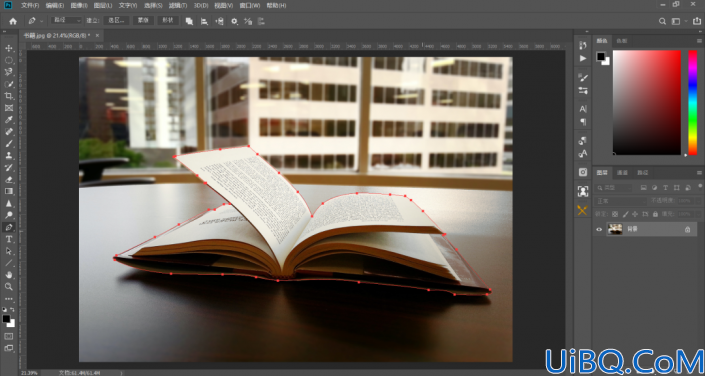Open the path mode dropdown in options bar
The height and width of the screenshot is (376, 705).
[x=66, y=21]
